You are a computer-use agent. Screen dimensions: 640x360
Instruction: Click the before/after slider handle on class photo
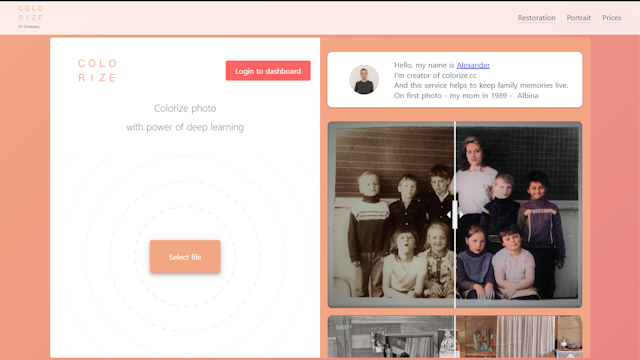455,214
